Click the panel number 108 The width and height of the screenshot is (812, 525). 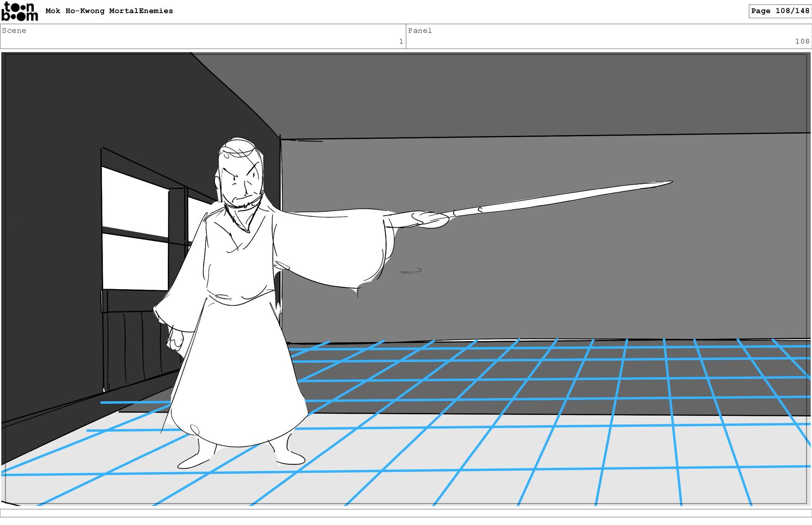coord(801,41)
